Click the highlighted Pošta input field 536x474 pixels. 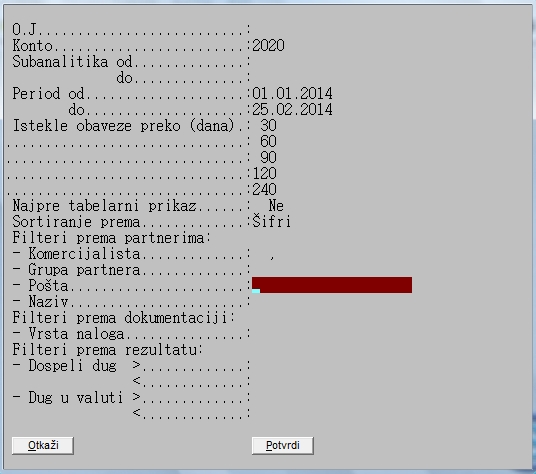click(332, 285)
